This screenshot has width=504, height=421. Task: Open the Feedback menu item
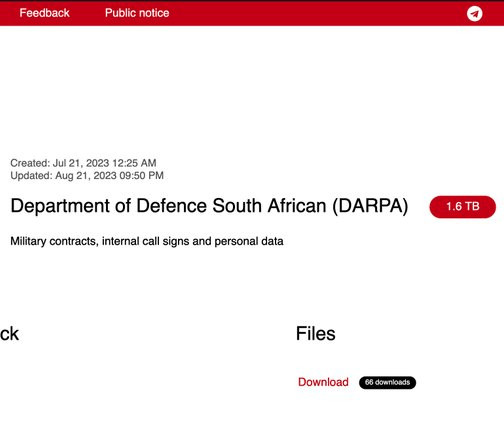pos(44,13)
